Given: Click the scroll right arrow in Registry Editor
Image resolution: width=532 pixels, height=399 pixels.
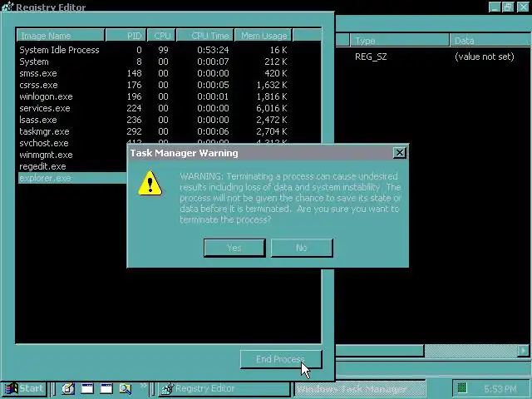Looking at the screenshot, I should coord(523,351).
